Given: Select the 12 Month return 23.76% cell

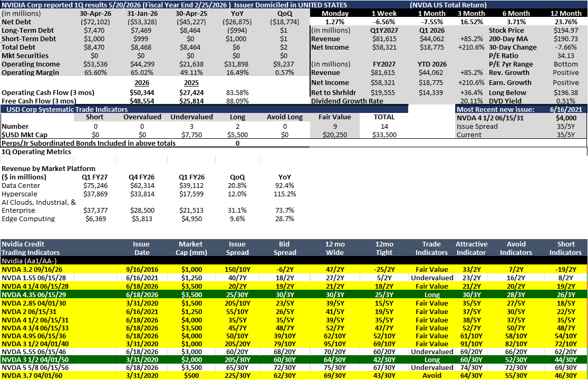Looking at the screenshot, I should [566, 22].
